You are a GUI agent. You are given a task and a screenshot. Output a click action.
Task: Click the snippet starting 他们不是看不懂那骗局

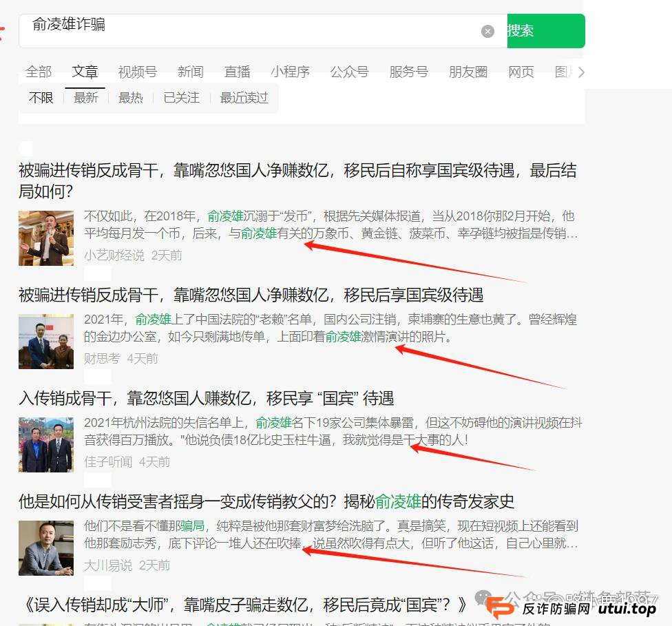click(x=331, y=534)
